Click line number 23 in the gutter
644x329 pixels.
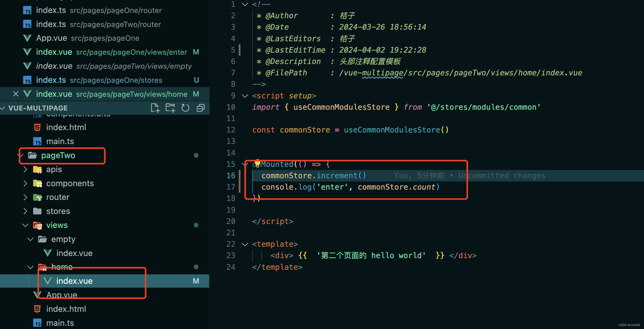coord(231,255)
